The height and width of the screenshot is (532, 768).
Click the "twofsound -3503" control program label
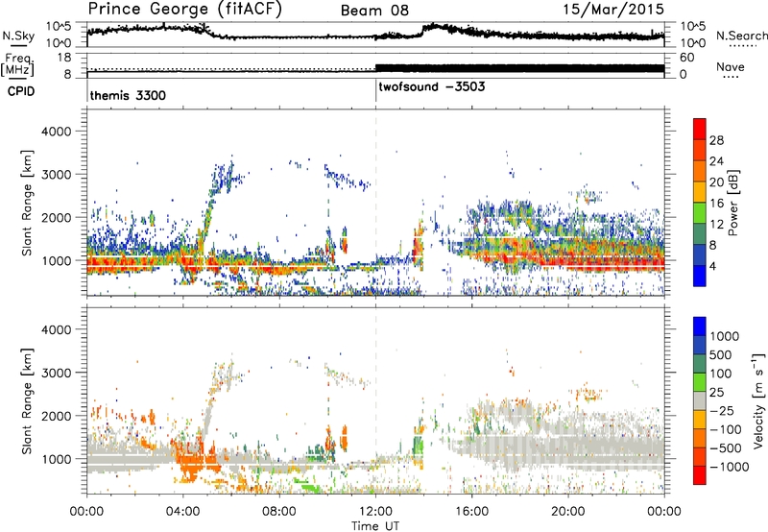(431, 86)
